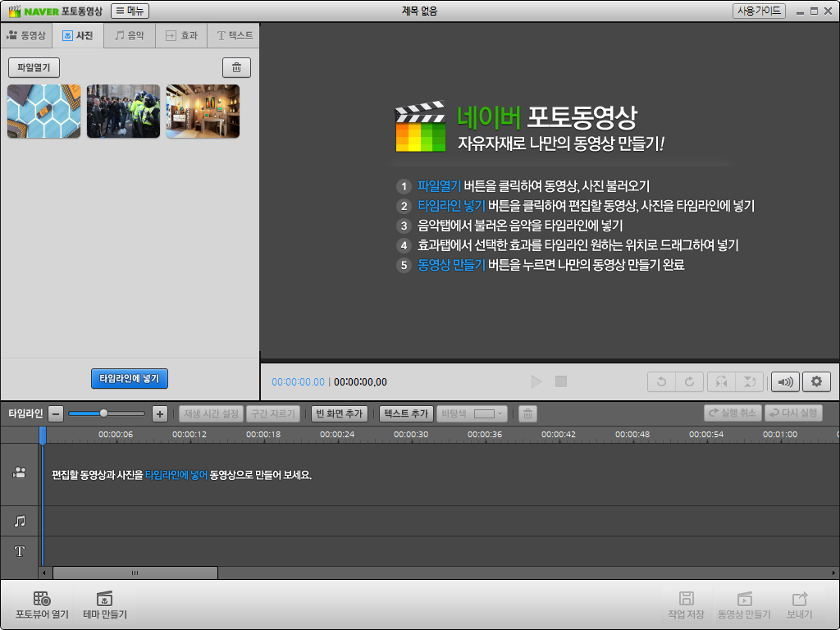
Task: Flip vertical icon in preview controls
Action: point(750,381)
